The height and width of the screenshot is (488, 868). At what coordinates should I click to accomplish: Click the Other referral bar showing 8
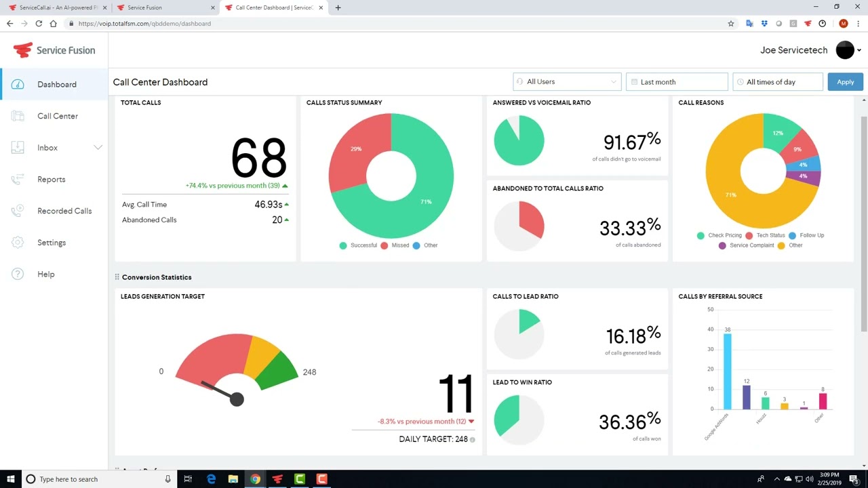click(x=823, y=401)
